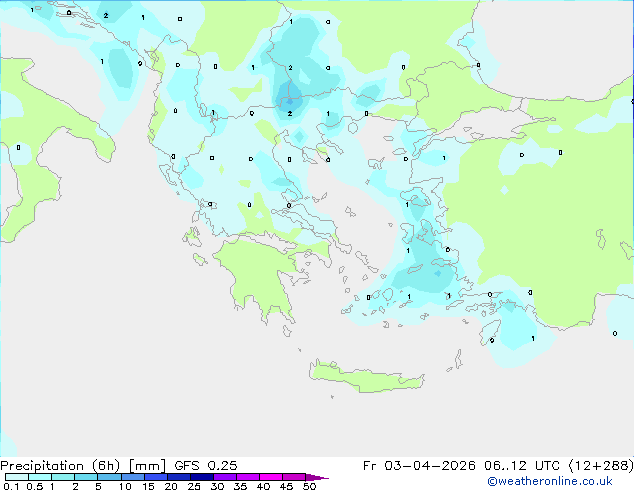
Task: Click the 0.1–0.5 mm palest legend swatch
Action: (17, 477)
